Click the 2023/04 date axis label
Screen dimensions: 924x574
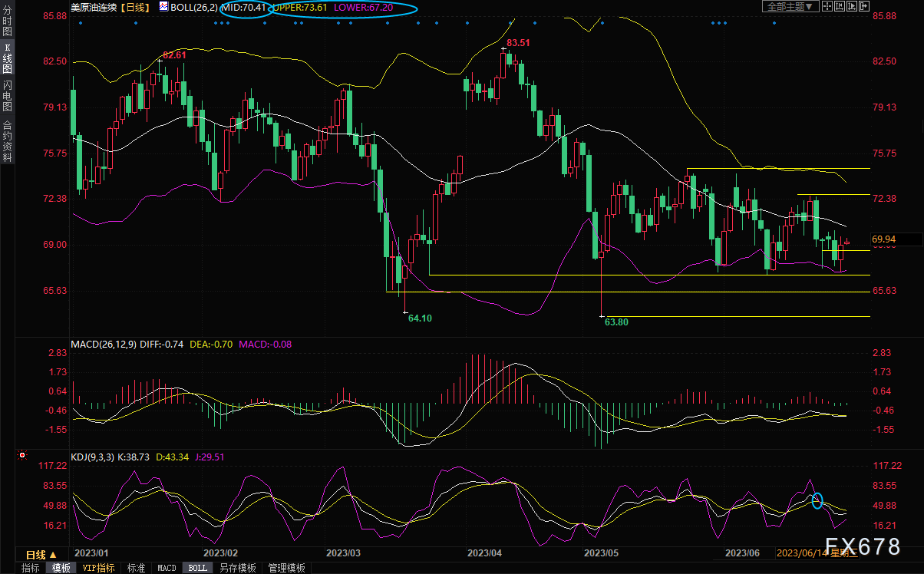(485, 553)
